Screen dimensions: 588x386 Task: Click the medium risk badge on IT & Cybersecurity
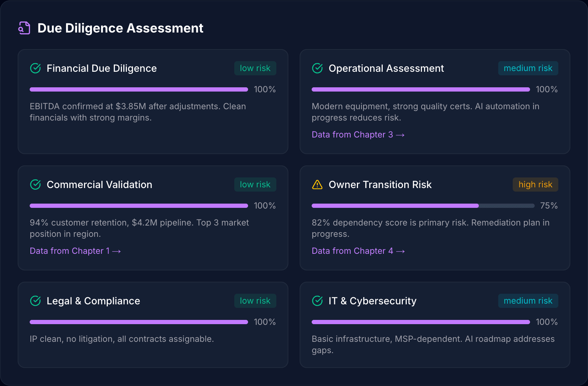[x=528, y=301]
